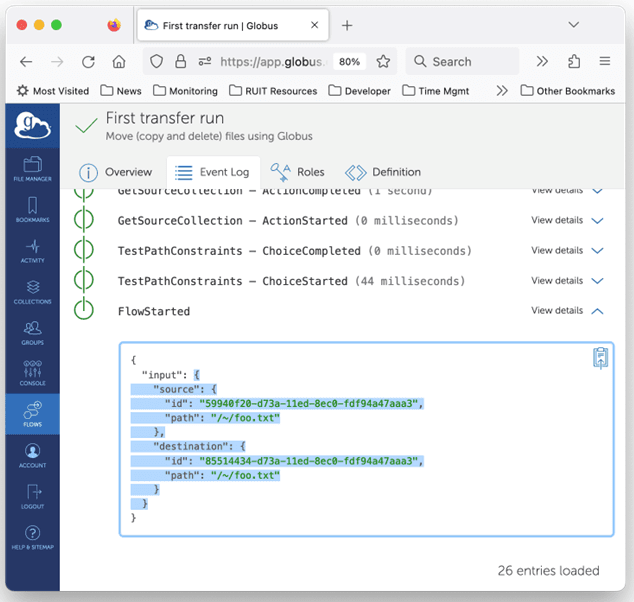The width and height of the screenshot is (634, 602).
Task: Expand details for TestPathConstraints ChoiceCompleted
Action: (x=567, y=251)
